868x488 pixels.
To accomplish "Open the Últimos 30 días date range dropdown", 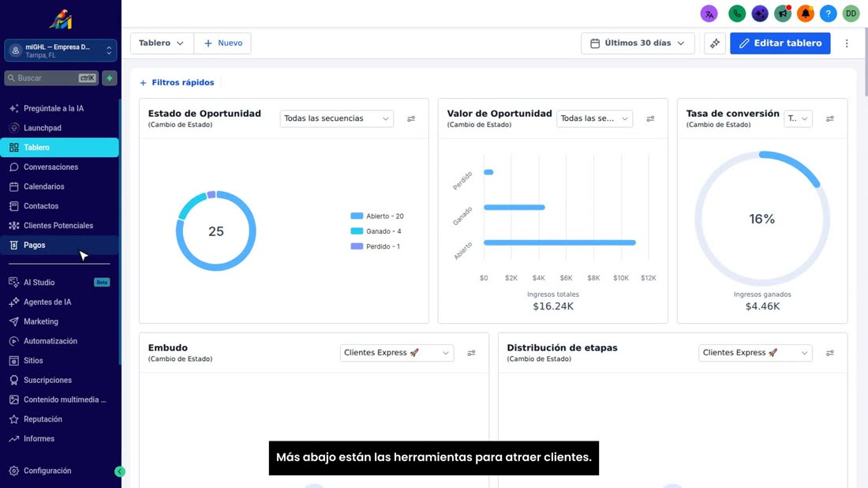I will 638,43.
